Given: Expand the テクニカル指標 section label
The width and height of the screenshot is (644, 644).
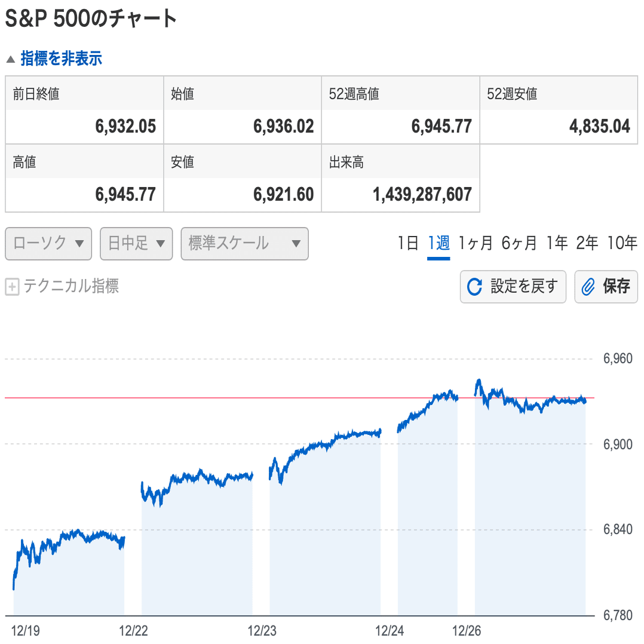Looking at the screenshot, I should (71, 286).
